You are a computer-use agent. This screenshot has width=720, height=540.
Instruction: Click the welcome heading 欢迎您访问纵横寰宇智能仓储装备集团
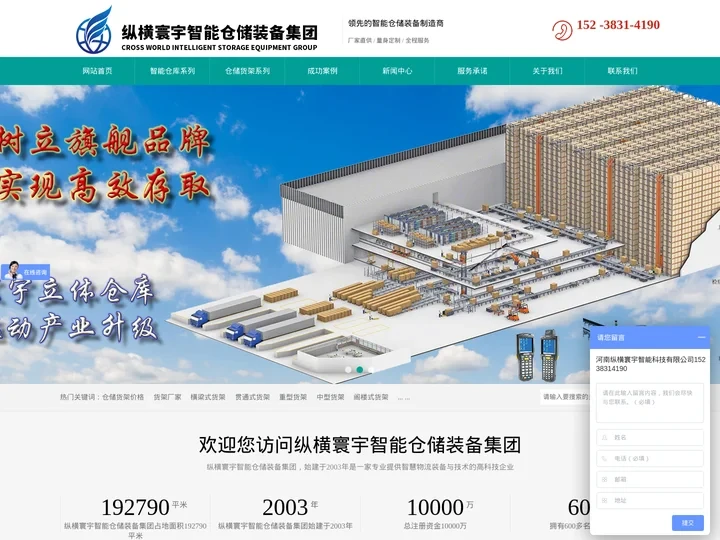[360, 444]
